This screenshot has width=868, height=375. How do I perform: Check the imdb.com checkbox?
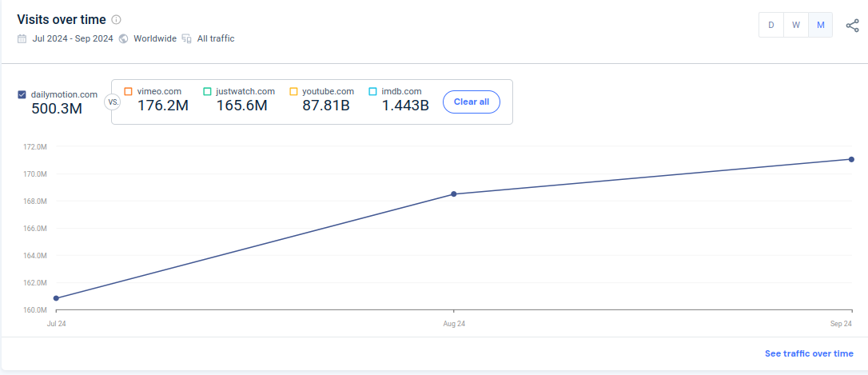pyautogui.click(x=372, y=91)
